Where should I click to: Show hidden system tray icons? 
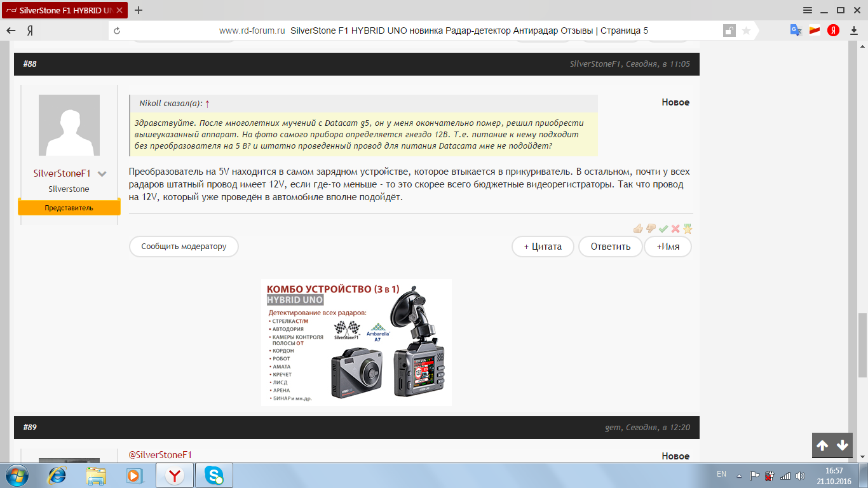click(739, 475)
